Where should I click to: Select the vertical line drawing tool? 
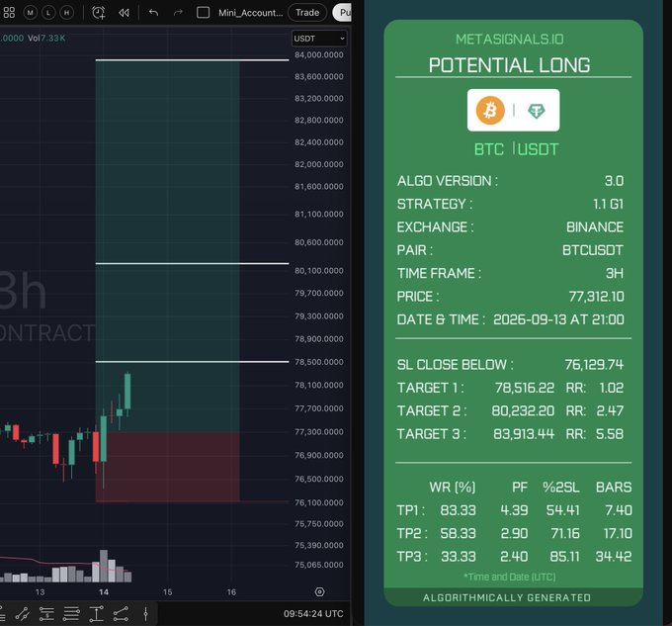[145, 614]
